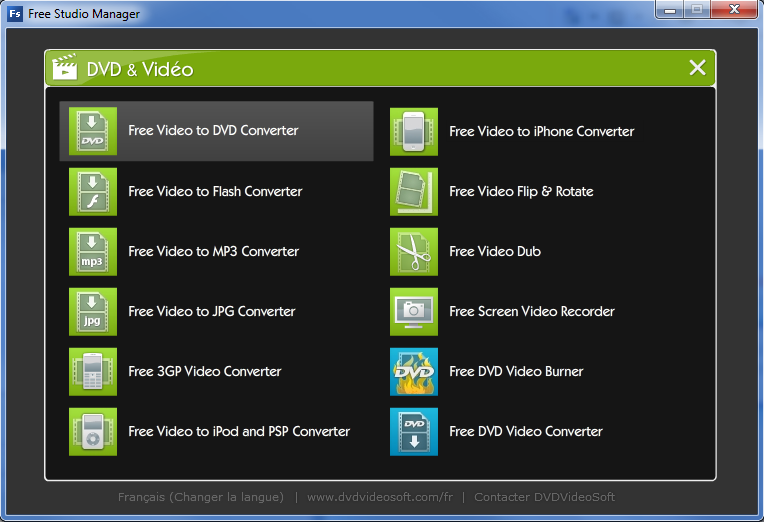Select the mp3 converter icon
Image resolution: width=764 pixels, height=522 pixels.
93,251
